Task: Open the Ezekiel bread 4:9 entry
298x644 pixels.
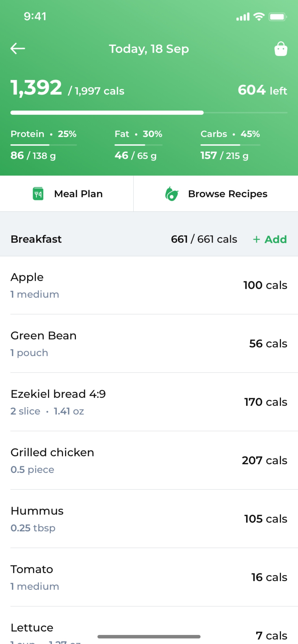Action: 149,402
